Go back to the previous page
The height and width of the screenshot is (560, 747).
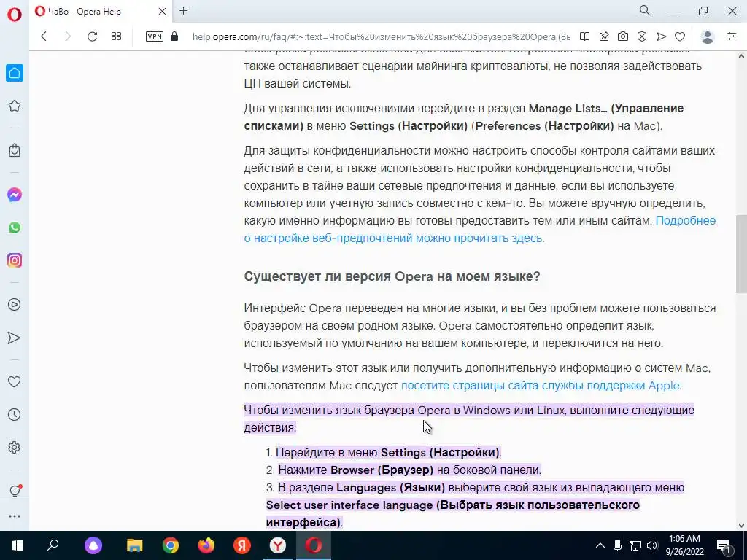click(x=44, y=36)
